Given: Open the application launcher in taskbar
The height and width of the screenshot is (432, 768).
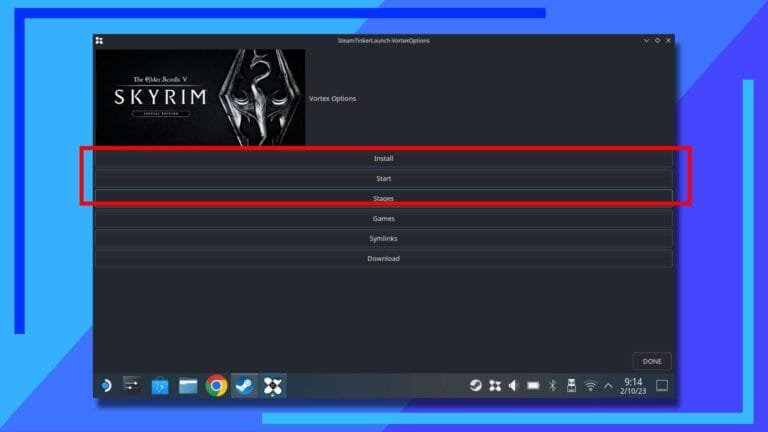Looking at the screenshot, I should (106, 386).
